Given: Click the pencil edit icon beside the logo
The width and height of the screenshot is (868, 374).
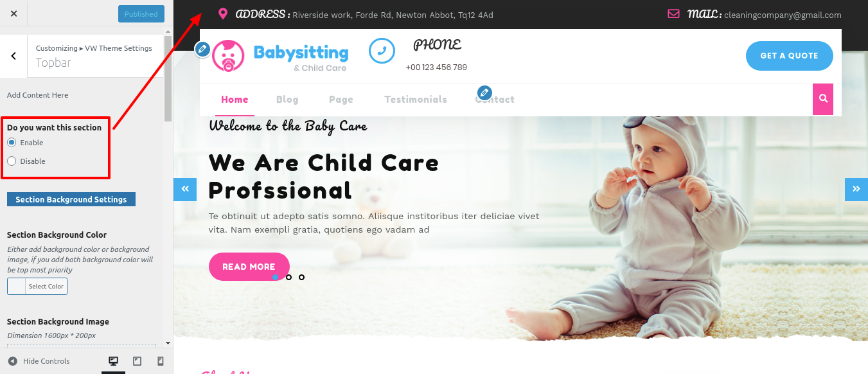Looking at the screenshot, I should coord(202,49).
